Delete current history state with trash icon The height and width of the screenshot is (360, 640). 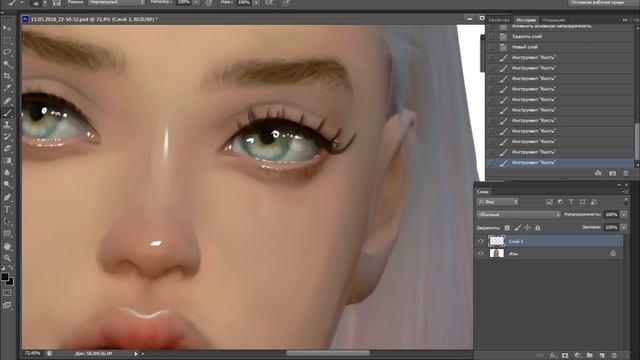(626, 173)
